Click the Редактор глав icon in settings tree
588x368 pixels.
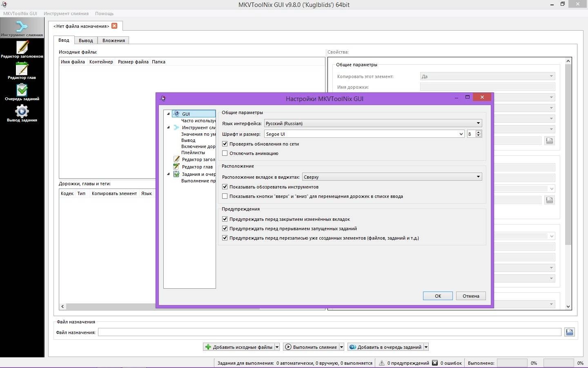coord(176,166)
